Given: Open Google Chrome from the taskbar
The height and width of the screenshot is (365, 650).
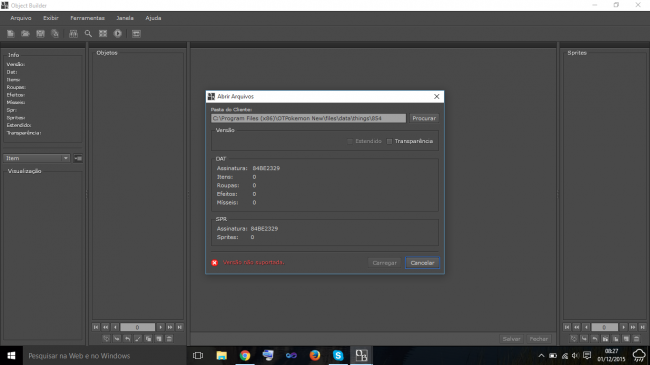Looking at the screenshot, I should [245, 355].
